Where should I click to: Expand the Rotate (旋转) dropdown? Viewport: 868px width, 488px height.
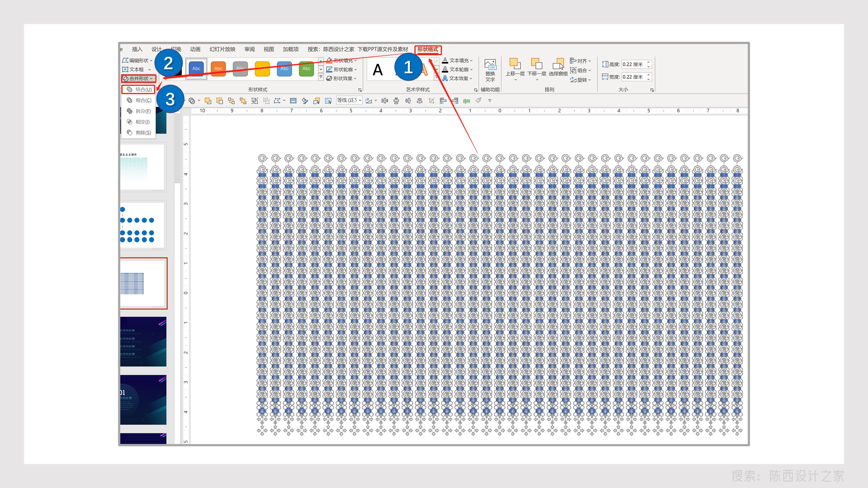click(580, 80)
